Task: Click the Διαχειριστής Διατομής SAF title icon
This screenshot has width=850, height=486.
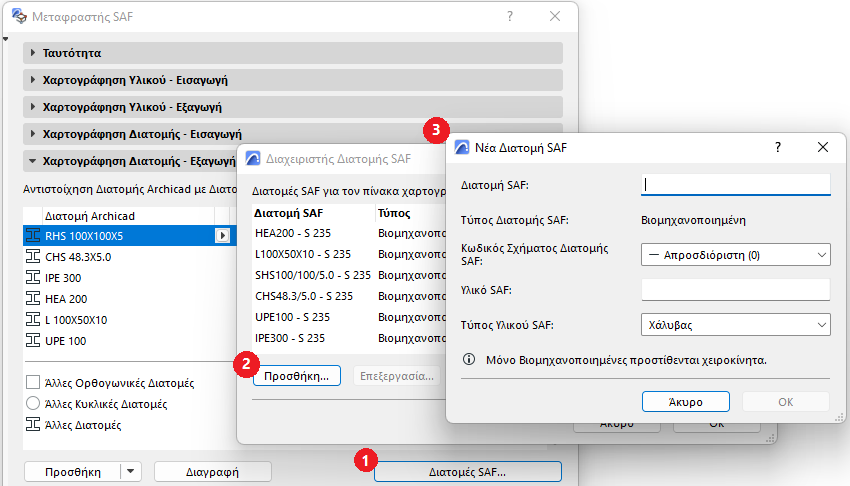Action: click(x=253, y=159)
